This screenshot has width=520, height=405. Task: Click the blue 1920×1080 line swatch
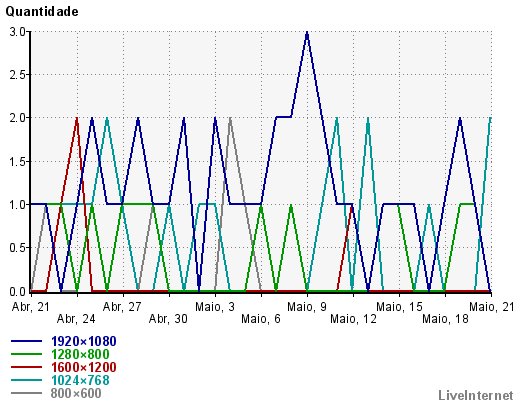(x=26, y=341)
